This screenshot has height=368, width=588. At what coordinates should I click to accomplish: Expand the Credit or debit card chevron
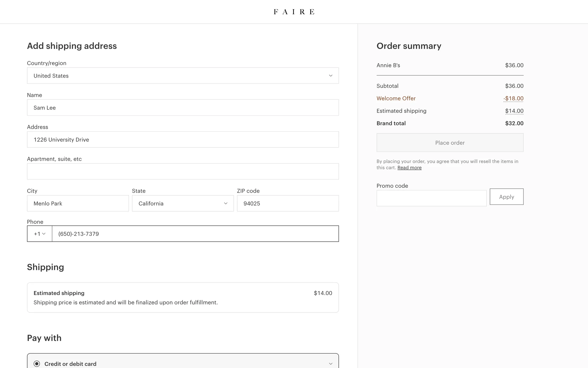tap(330, 364)
